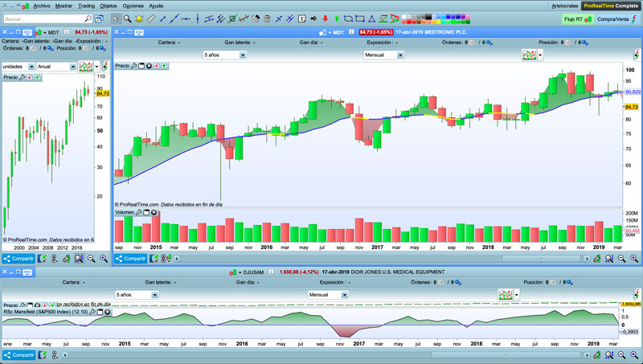Open keyboard icon in DJUSAM window title

pyautogui.click(x=27, y=272)
